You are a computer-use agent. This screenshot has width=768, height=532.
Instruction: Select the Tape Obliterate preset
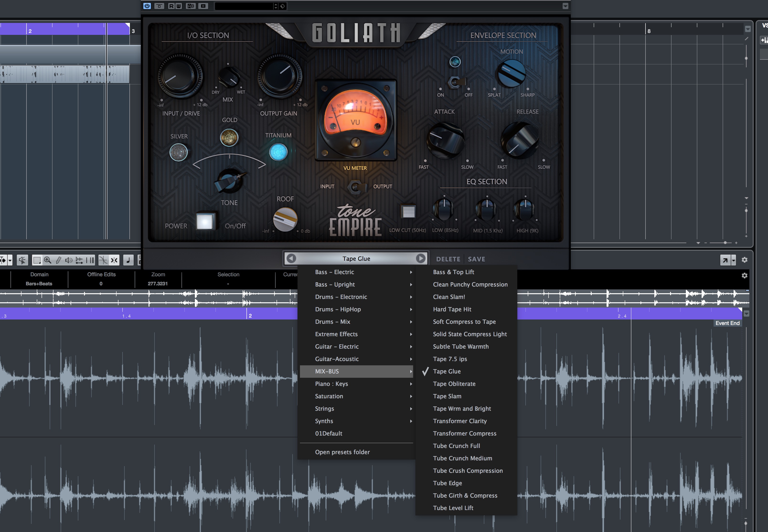[x=466, y=384]
